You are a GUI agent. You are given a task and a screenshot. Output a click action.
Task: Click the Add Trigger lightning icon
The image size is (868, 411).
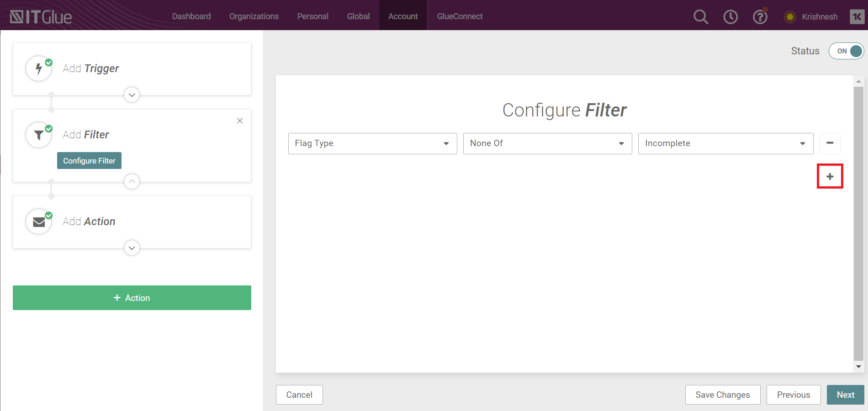[x=39, y=68]
